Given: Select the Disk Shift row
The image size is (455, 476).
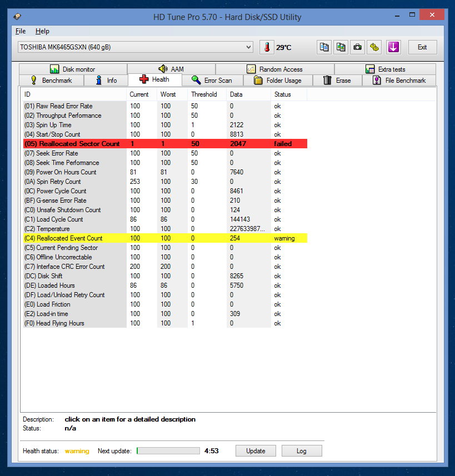Looking at the screenshot, I should coord(165,276).
